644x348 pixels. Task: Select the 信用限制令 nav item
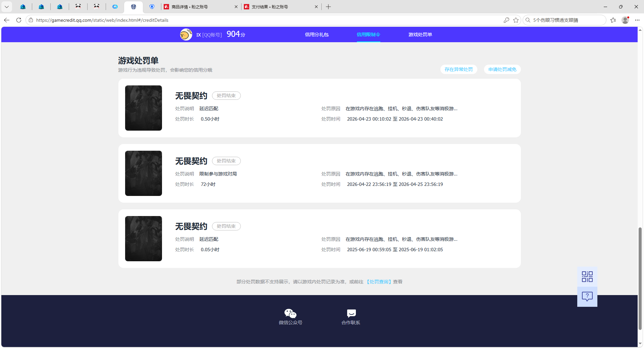click(x=368, y=34)
